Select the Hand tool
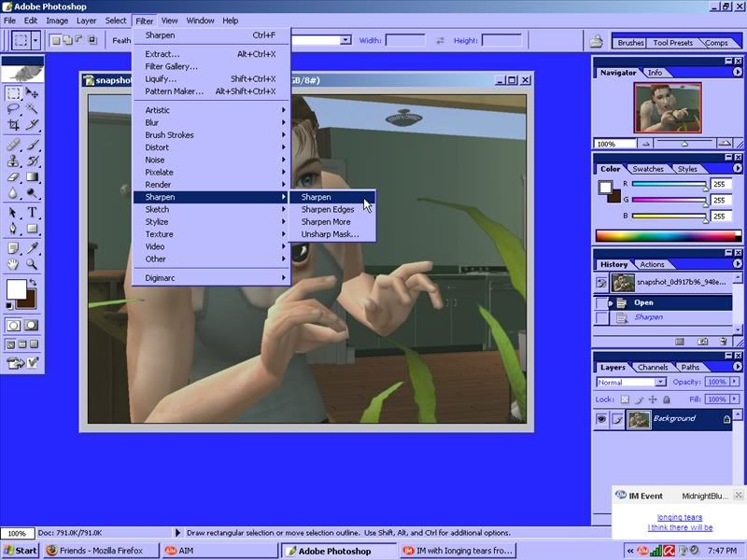This screenshot has height=560, width=747. [13, 264]
